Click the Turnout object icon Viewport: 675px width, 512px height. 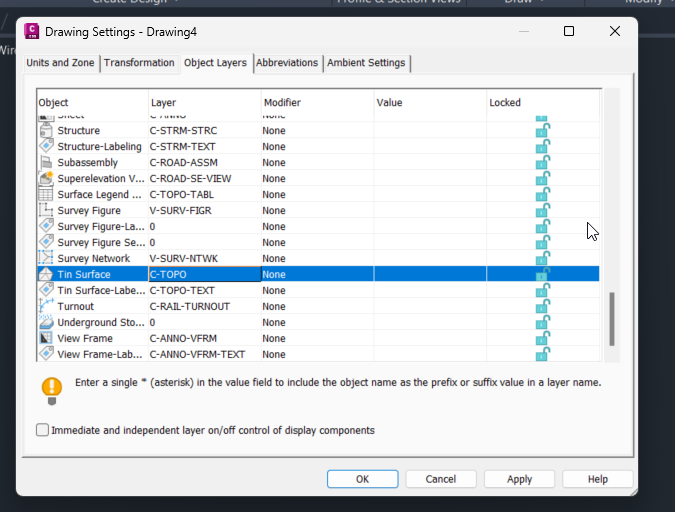click(x=46, y=307)
